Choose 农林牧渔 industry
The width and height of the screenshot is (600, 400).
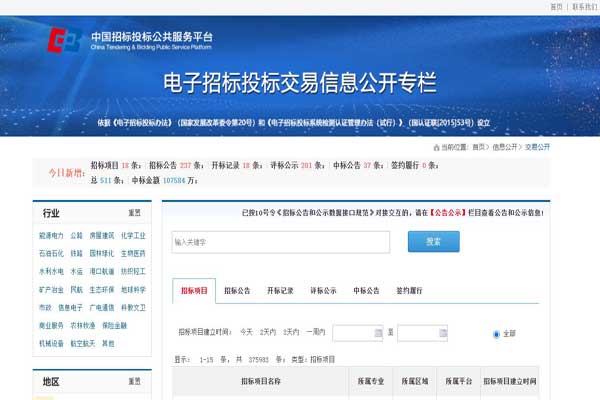[x=83, y=325]
